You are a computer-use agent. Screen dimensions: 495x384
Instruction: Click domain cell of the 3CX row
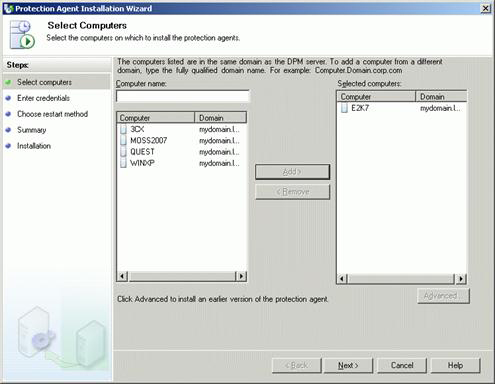pyautogui.click(x=219, y=129)
